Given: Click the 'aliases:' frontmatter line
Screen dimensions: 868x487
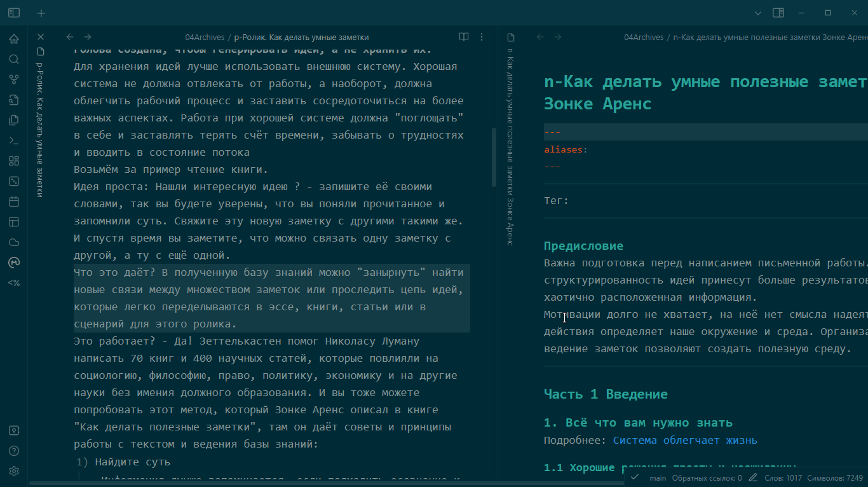Looking at the screenshot, I should point(566,150).
